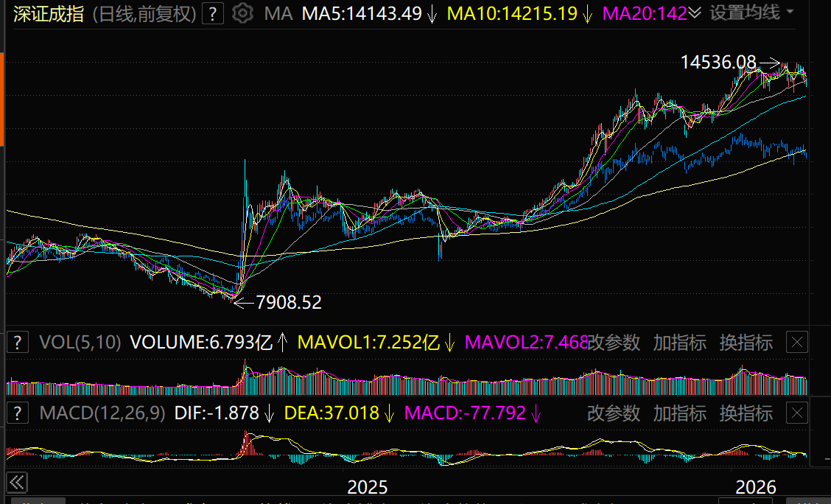Expand the hidden moving average values chevron
The width and height of the screenshot is (831, 504).
tap(695, 13)
